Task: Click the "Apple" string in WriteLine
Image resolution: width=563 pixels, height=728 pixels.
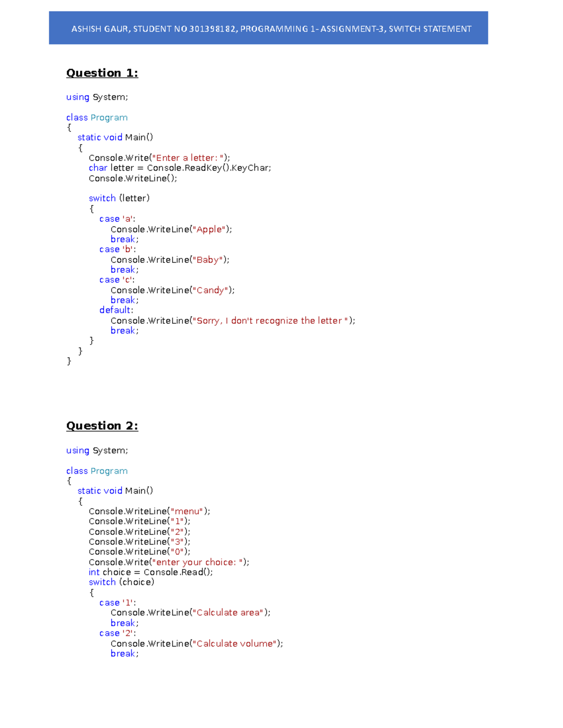Action: 208,229
